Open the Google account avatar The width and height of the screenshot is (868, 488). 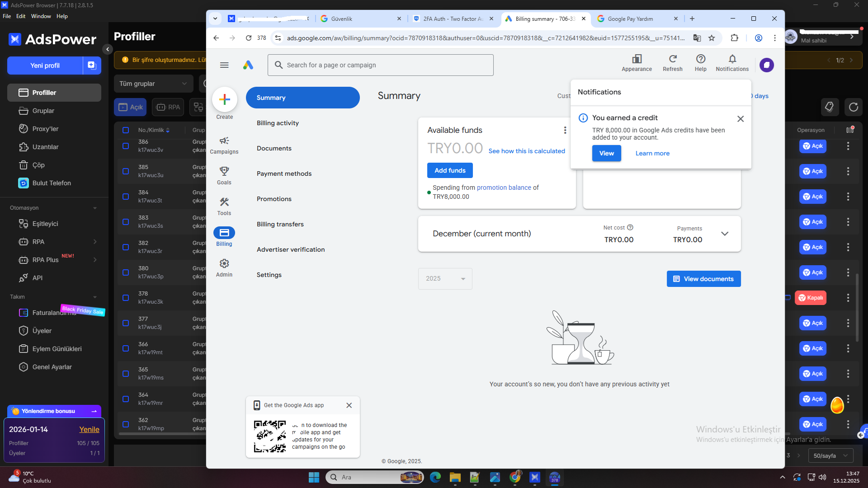coord(767,65)
